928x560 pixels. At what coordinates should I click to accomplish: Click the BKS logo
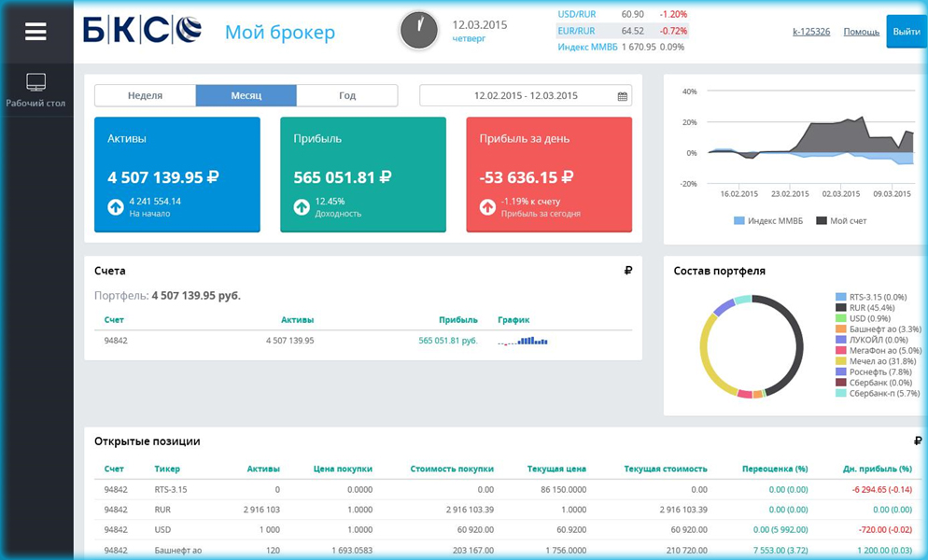click(141, 31)
